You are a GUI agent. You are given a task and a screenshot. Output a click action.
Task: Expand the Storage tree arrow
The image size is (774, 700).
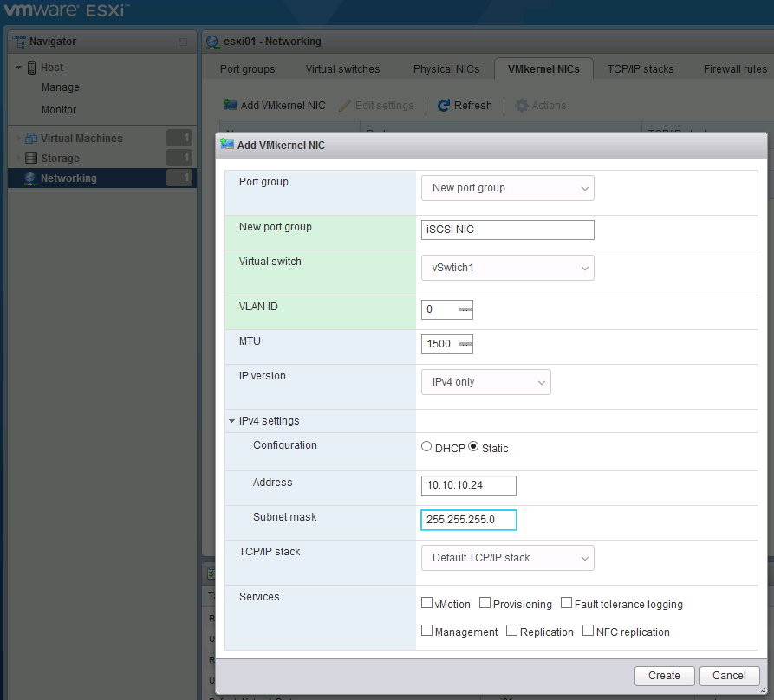(19, 159)
